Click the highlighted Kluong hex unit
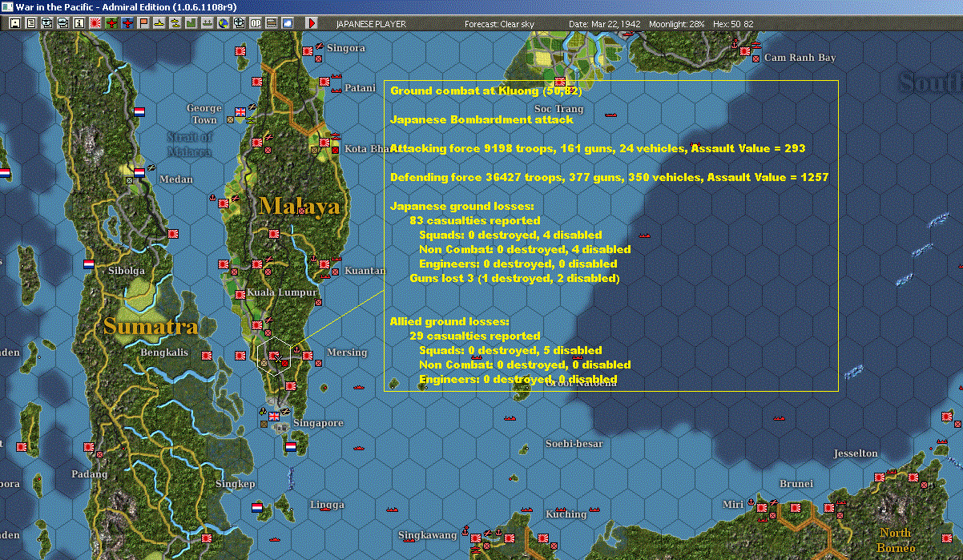 pyautogui.click(x=275, y=356)
